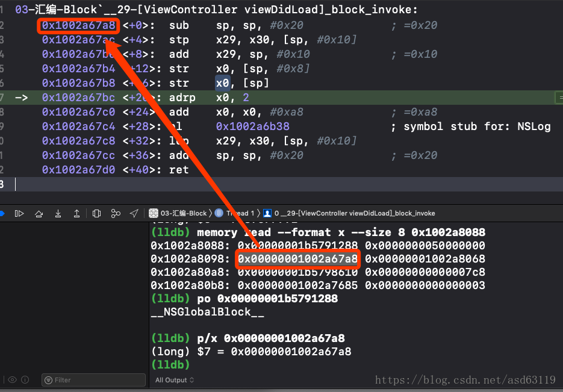Click the Step Over debug icon

tap(39, 214)
